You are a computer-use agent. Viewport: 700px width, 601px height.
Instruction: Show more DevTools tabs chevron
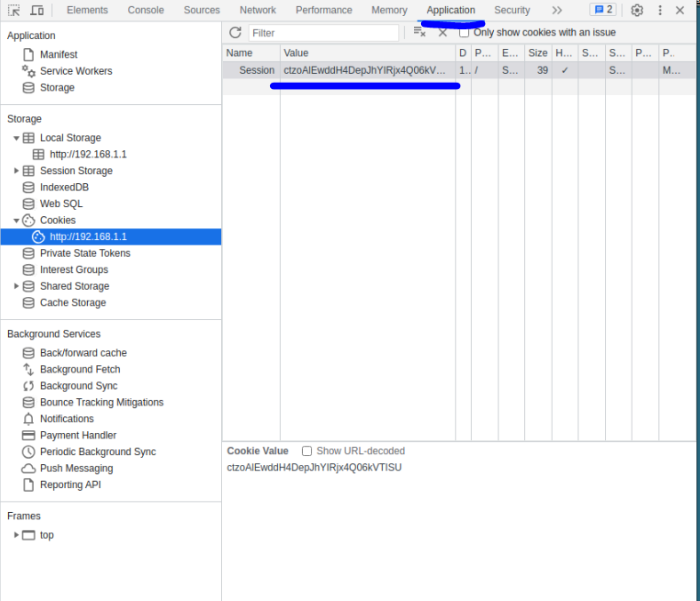557,10
